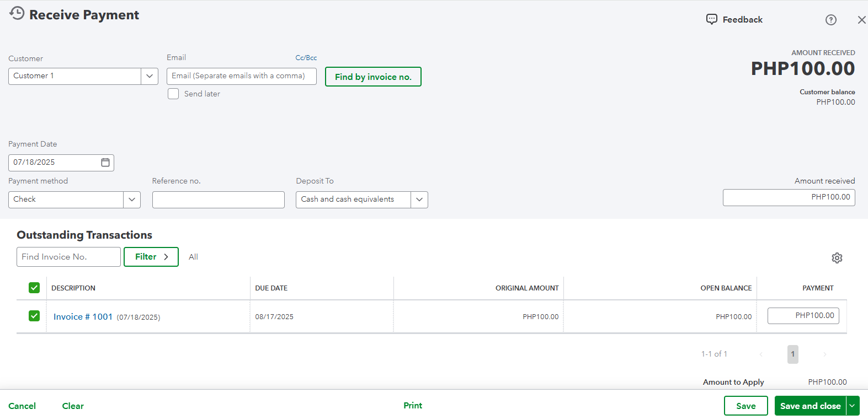
Task: Click the Save button
Action: coord(746,406)
